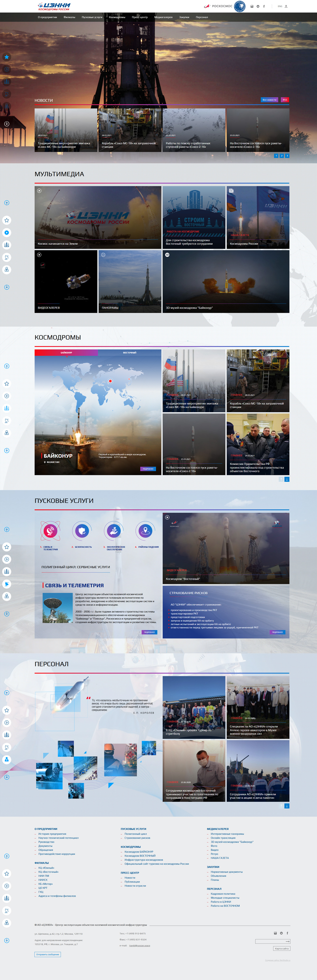Screen dimensions: 317x980
Task: Open the Facebook icon in the top header
Action: click(264, 6)
